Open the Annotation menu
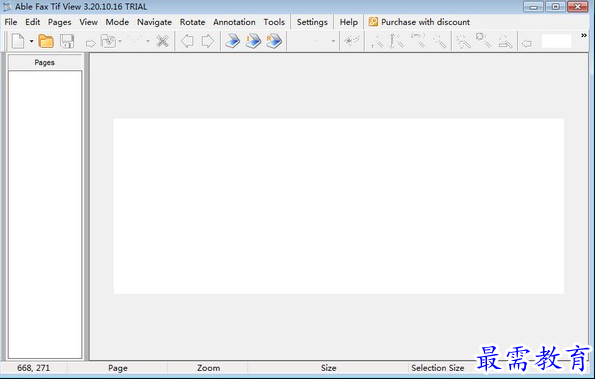598x390 pixels. click(x=234, y=22)
